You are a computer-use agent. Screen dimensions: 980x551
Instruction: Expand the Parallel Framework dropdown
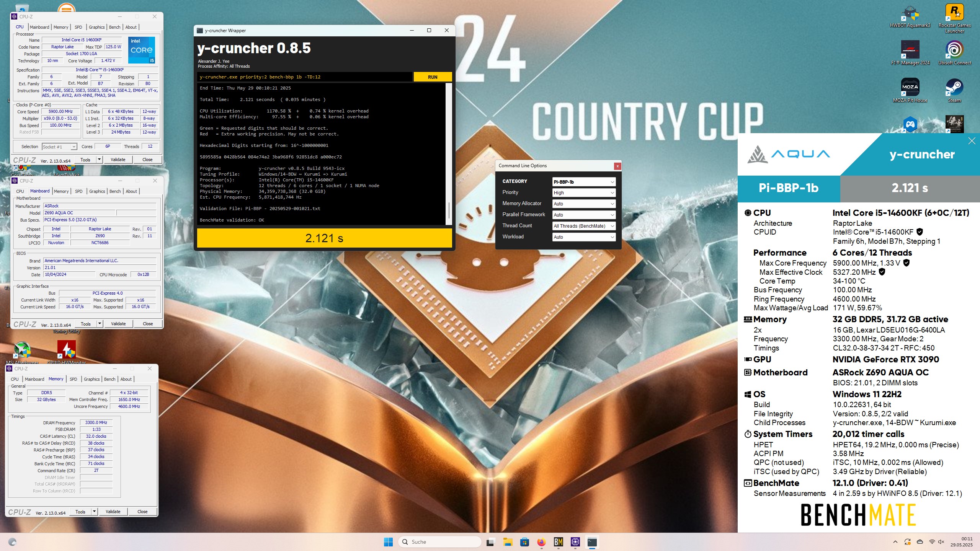pyautogui.click(x=584, y=215)
